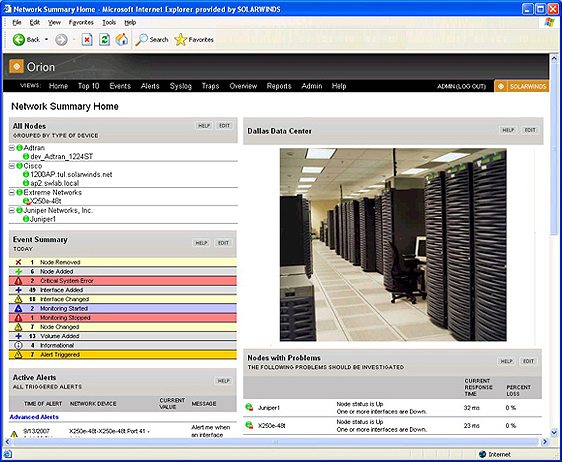The height and width of the screenshot is (462, 562).
Task: Click the green plus Node Added icon
Action: [x=18, y=271]
